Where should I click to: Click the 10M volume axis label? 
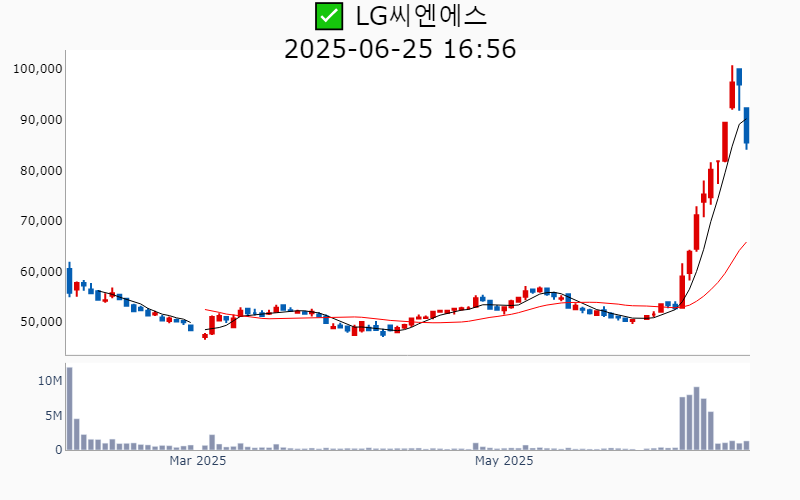(x=50, y=381)
